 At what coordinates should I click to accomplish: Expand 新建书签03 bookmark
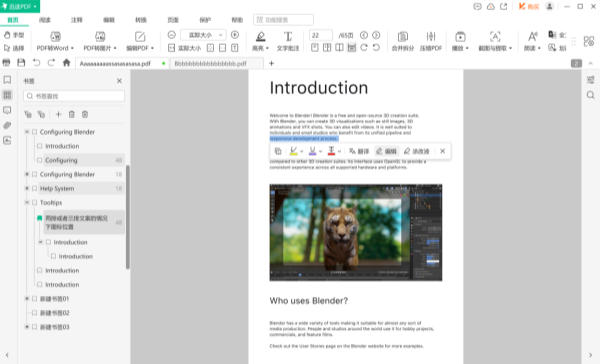(x=27, y=327)
